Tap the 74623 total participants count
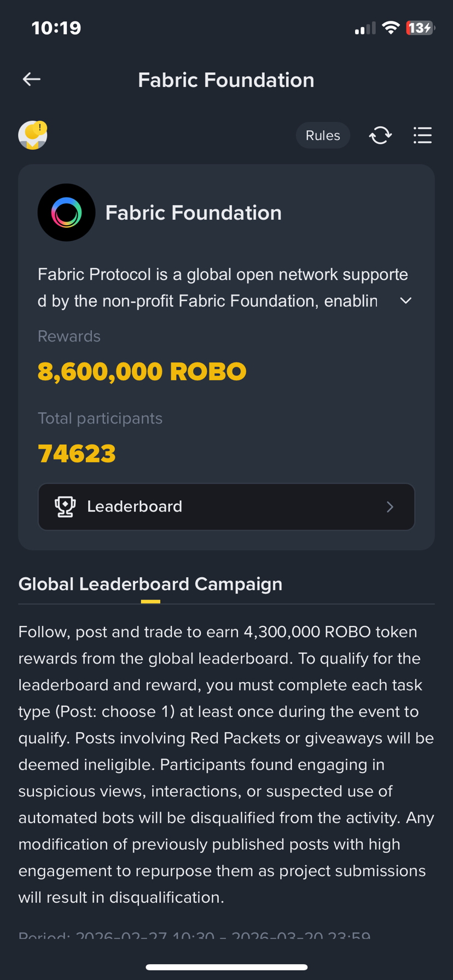 [x=77, y=454]
